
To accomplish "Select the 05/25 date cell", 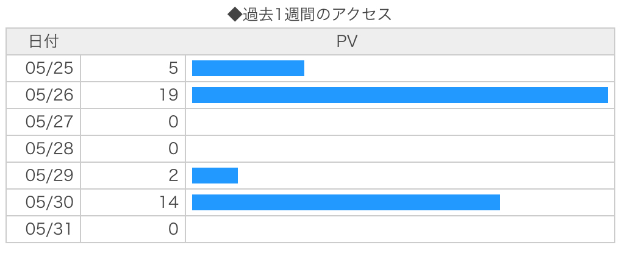I will tap(49, 68).
